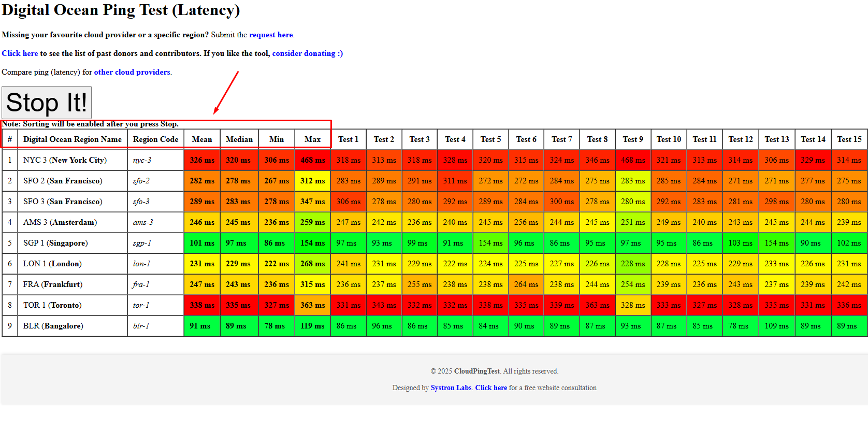Click the Test 15 column header
The height and width of the screenshot is (444, 868).
pyautogui.click(x=849, y=139)
